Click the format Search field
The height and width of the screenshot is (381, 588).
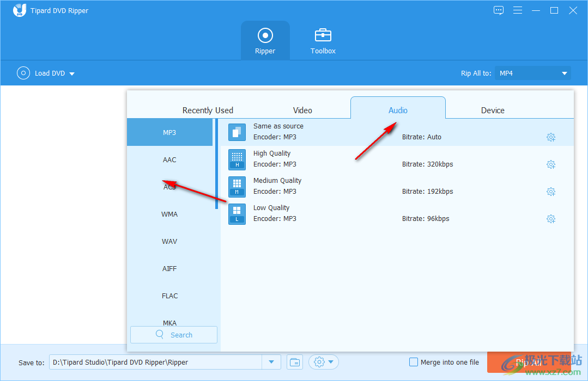click(x=174, y=335)
